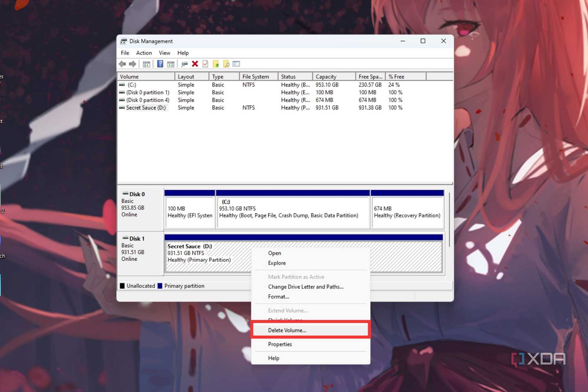This screenshot has width=588, height=392.
Task: Open the View menu
Action: [x=164, y=53]
